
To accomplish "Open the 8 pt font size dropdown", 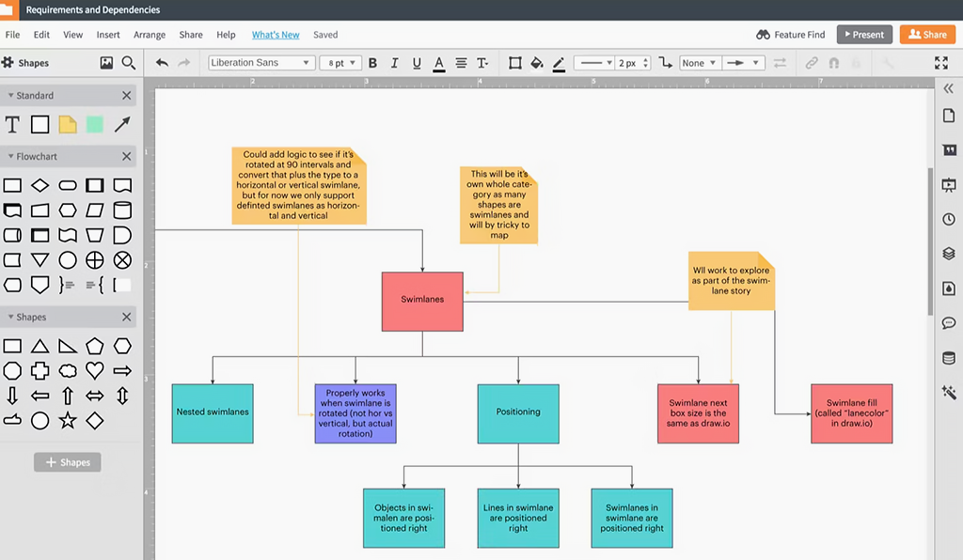I will tap(339, 63).
